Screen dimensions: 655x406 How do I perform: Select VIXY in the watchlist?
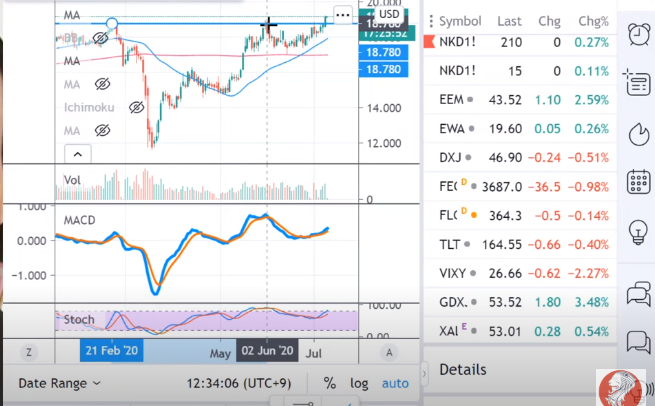click(x=520, y=273)
